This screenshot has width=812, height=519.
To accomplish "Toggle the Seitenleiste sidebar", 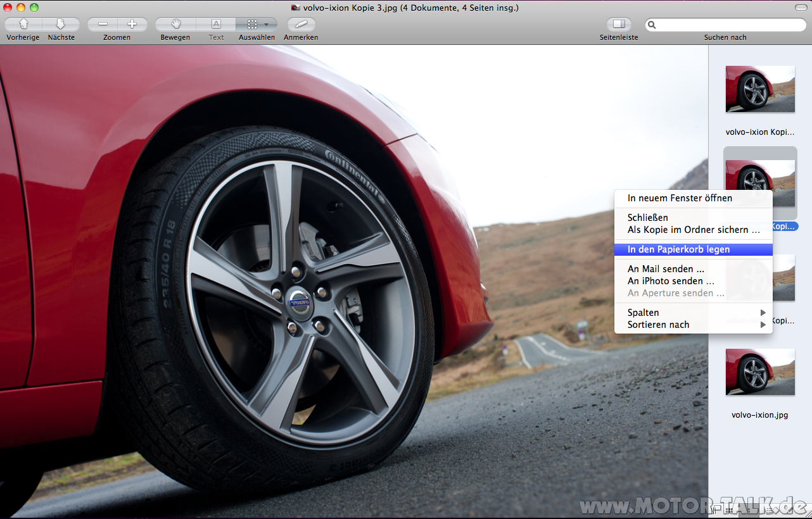I will coord(619,24).
